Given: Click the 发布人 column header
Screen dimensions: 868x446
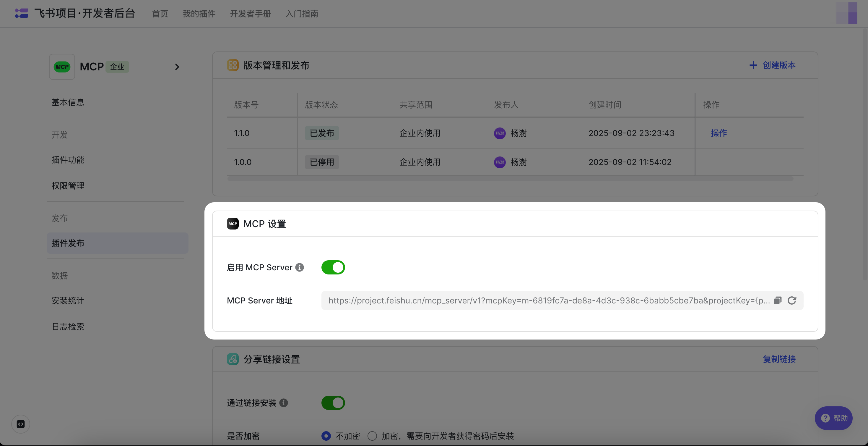Looking at the screenshot, I should pos(506,105).
